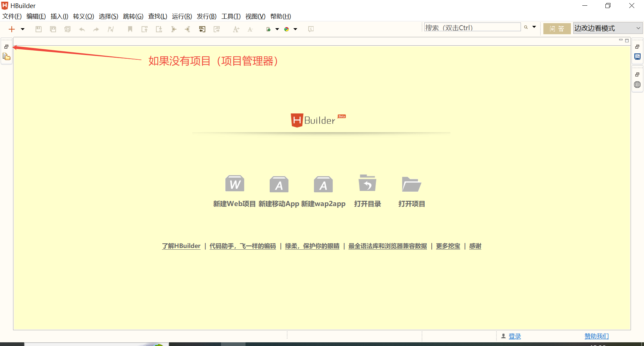Open the 运行(R) menu
The image size is (644, 346).
(x=182, y=16)
